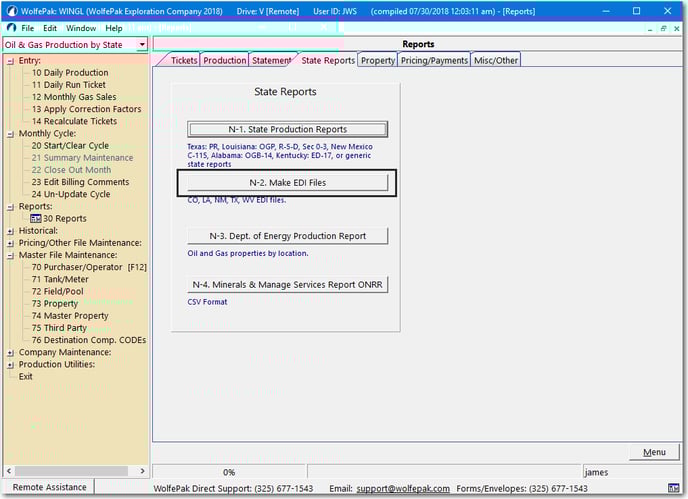Open the Misc/Other tab
The width and height of the screenshot is (688, 499).
tap(496, 60)
